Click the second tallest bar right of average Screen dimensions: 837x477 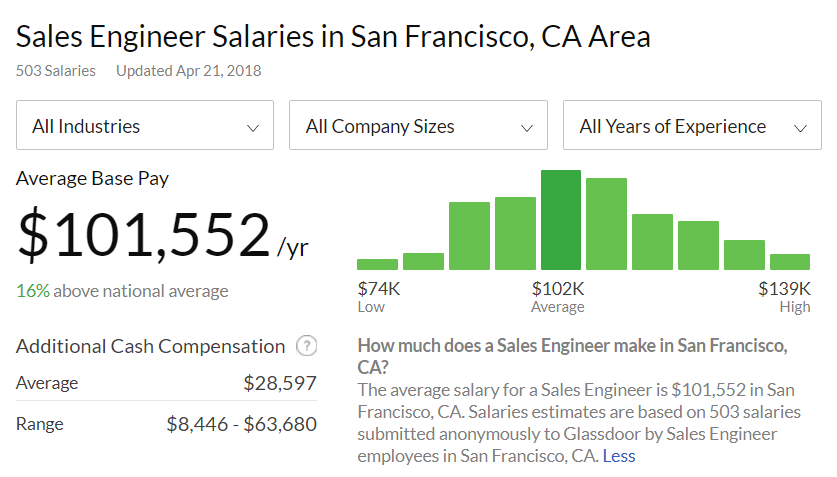[x=606, y=224]
